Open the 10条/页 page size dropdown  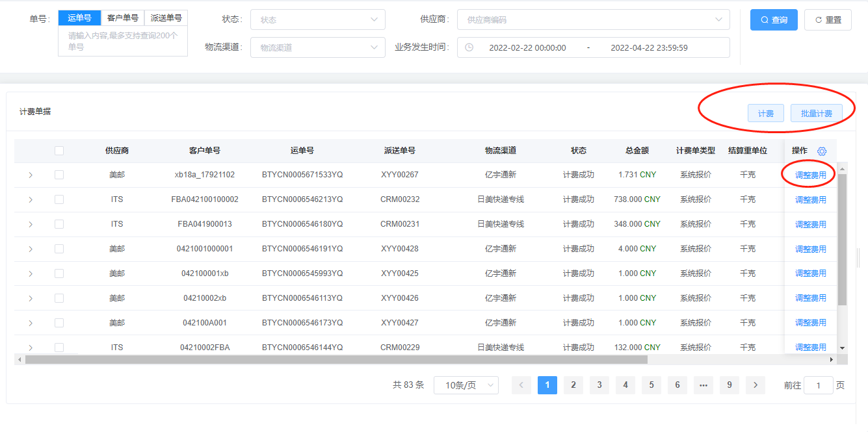pyautogui.click(x=466, y=385)
